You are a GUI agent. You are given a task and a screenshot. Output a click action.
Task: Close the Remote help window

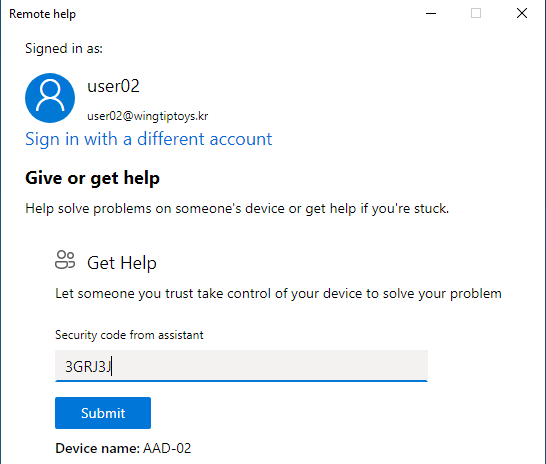click(522, 14)
